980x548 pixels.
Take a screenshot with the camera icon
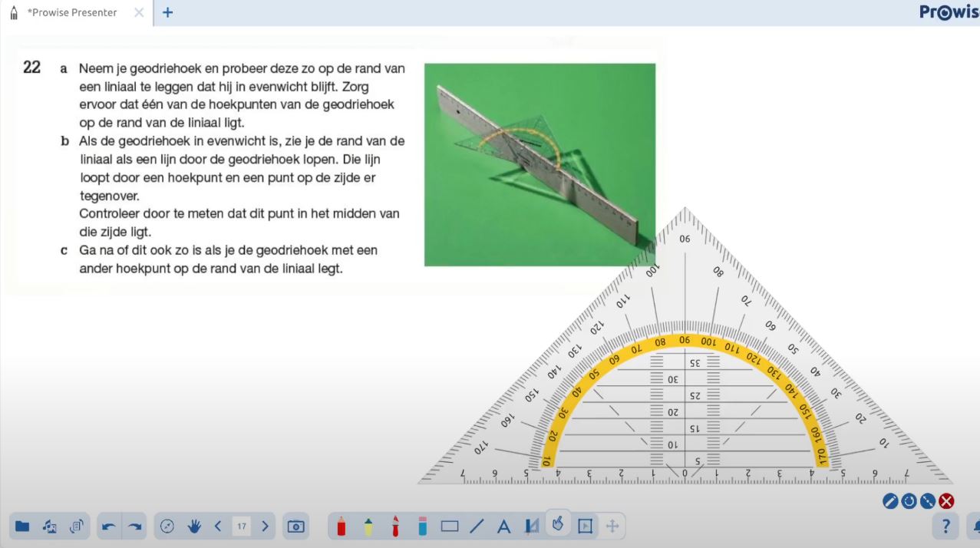[296, 527]
